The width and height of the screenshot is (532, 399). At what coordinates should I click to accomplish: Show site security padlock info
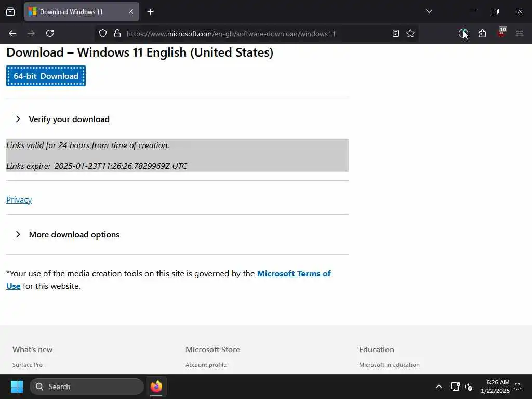coord(117,34)
